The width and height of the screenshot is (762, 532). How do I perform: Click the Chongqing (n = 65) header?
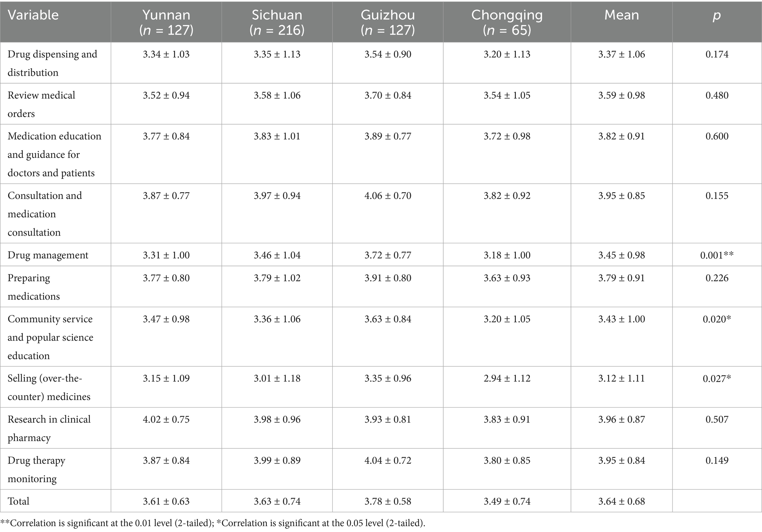coord(507,22)
